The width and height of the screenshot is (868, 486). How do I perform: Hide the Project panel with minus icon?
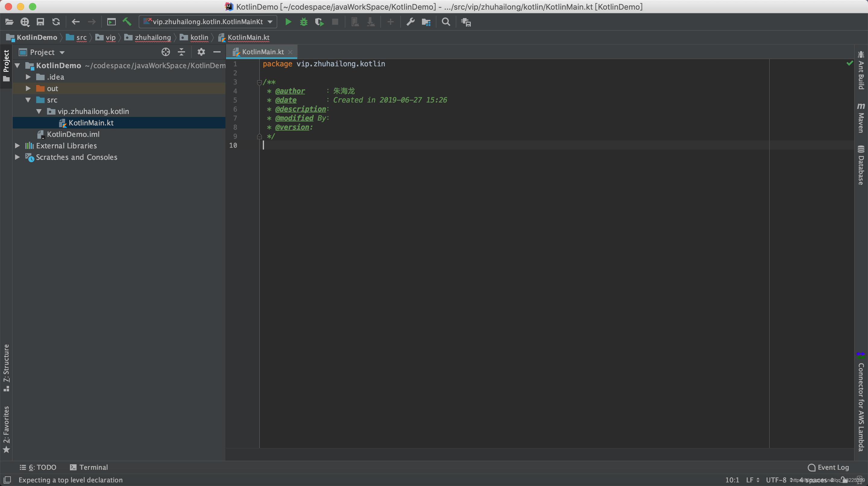pos(217,52)
